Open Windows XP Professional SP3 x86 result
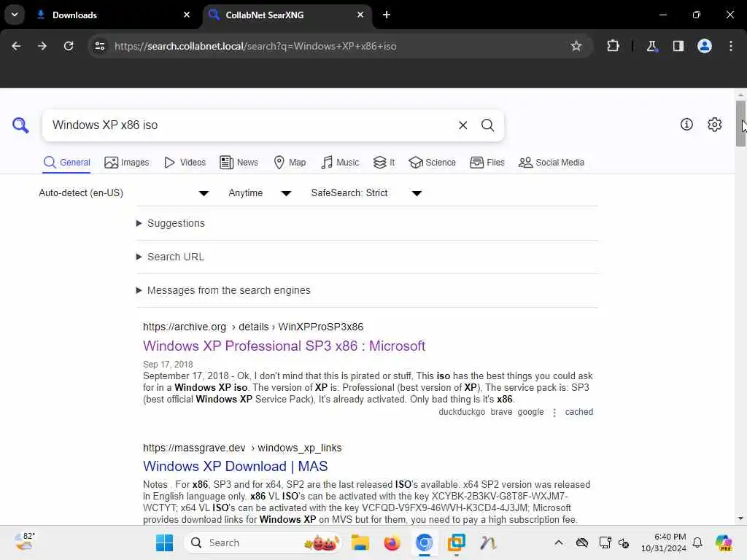This screenshot has width=747, height=560. tap(284, 346)
